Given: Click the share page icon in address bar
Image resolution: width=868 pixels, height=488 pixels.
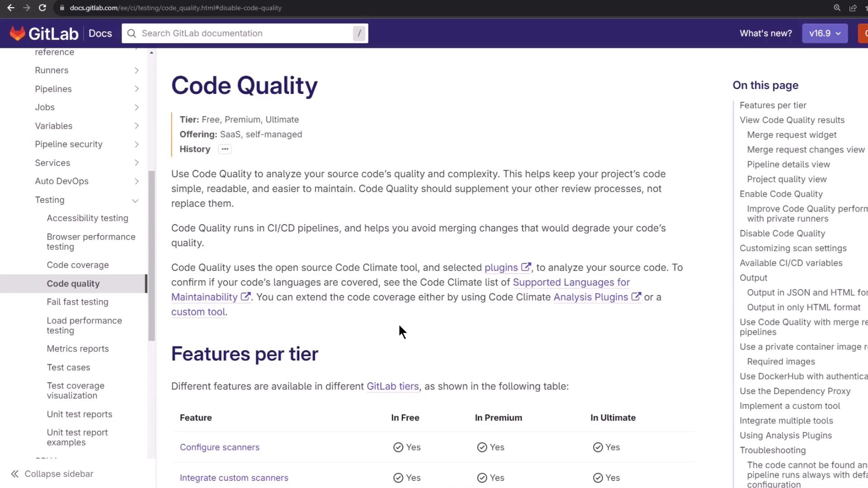Looking at the screenshot, I should [853, 8].
